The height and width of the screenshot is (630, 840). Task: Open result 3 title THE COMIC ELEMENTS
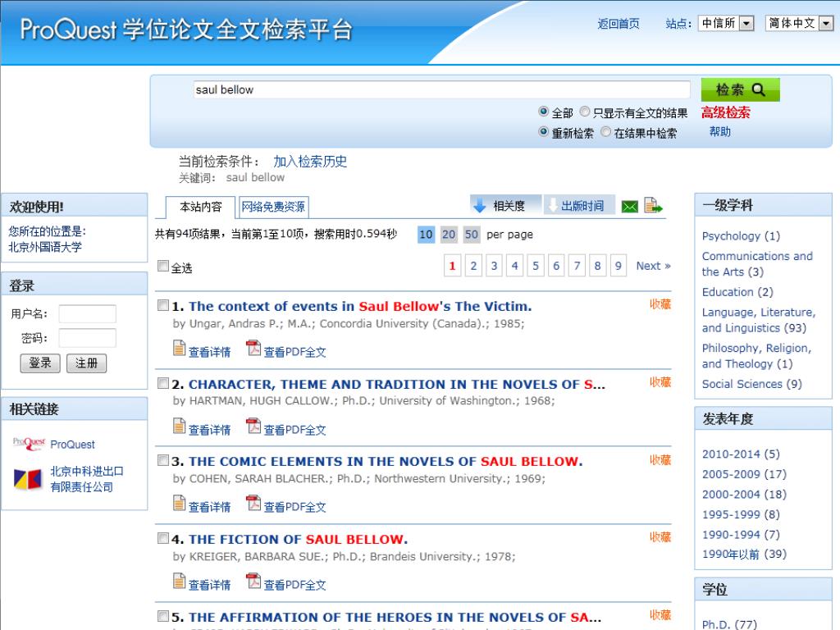[x=386, y=461]
